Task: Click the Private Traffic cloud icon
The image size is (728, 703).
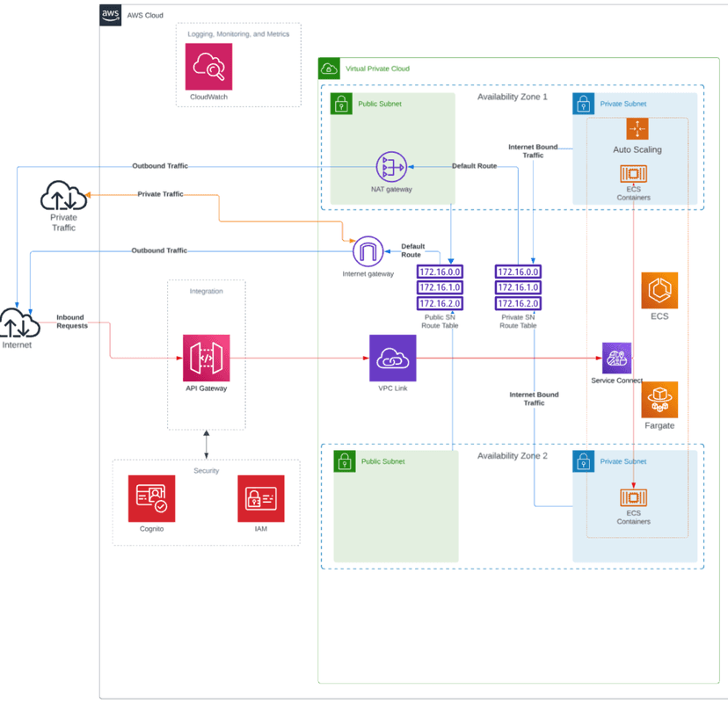Action: point(63,195)
